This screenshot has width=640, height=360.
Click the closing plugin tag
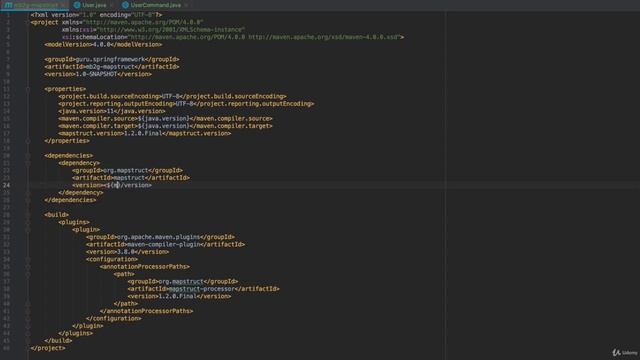[x=88, y=326]
